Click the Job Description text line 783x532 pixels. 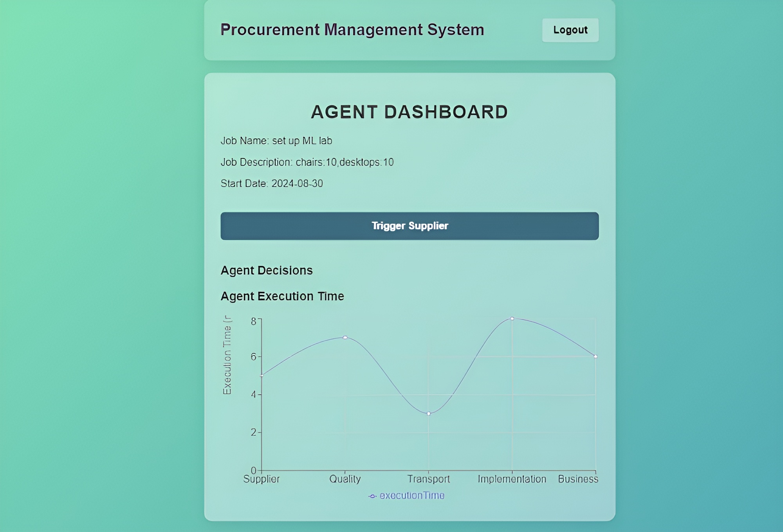[307, 162]
